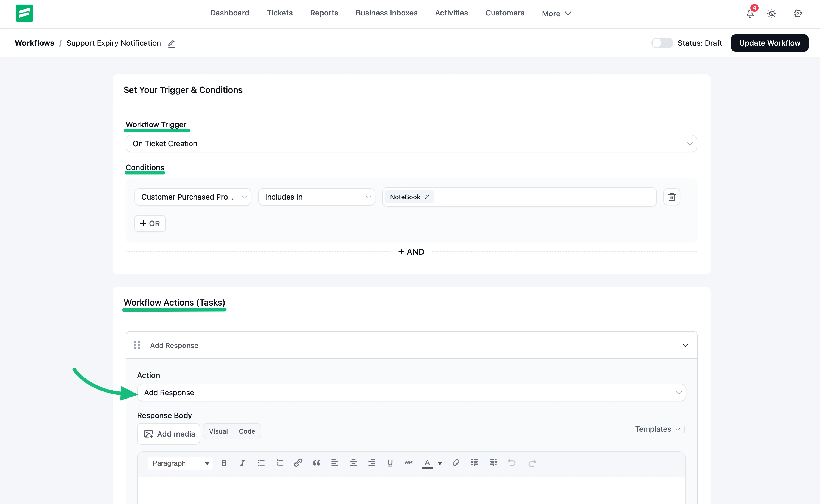Open the Templates dropdown

657,429
